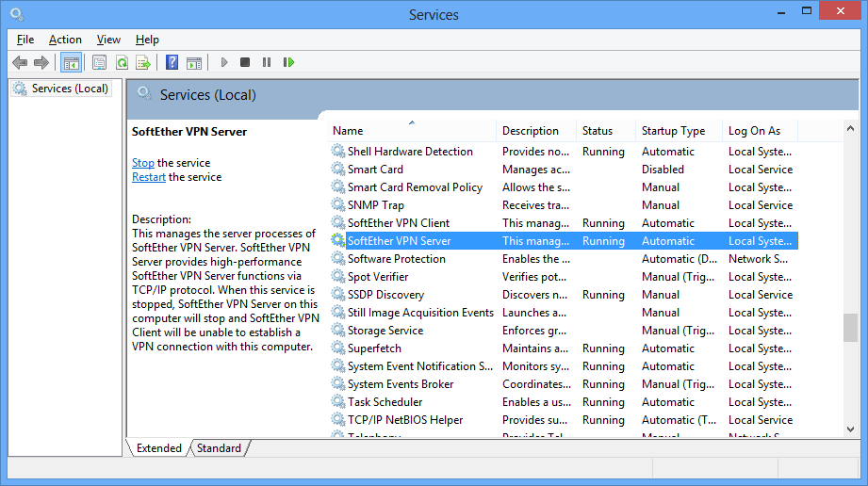Click gear icon beside Task Scheduler
Screen dimensions: 868x486
click(338, 402)
